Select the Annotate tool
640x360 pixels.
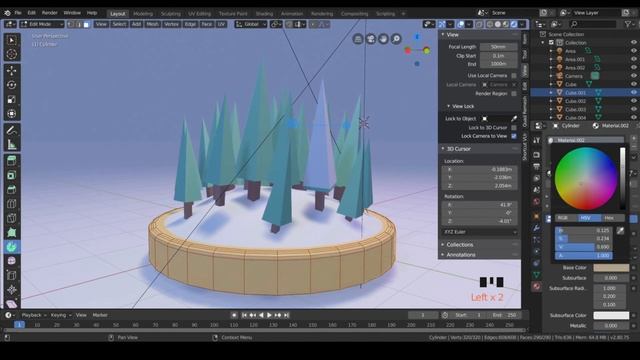[11, 130]
